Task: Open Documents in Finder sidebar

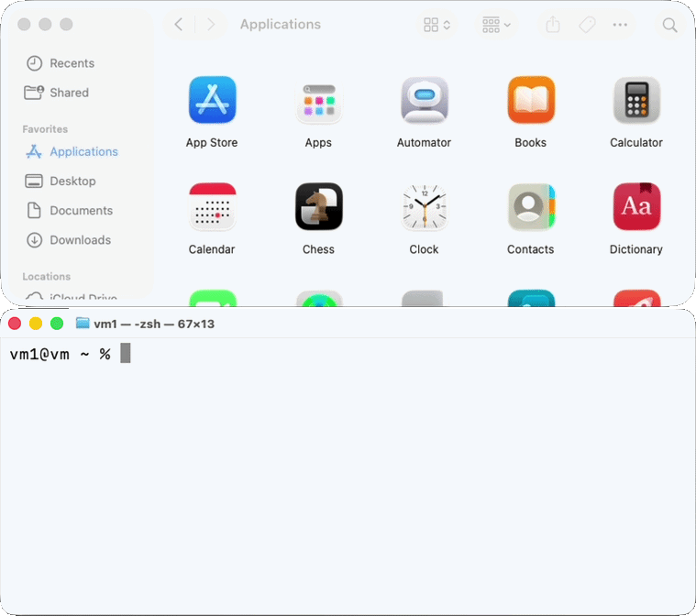Action: 70,210
